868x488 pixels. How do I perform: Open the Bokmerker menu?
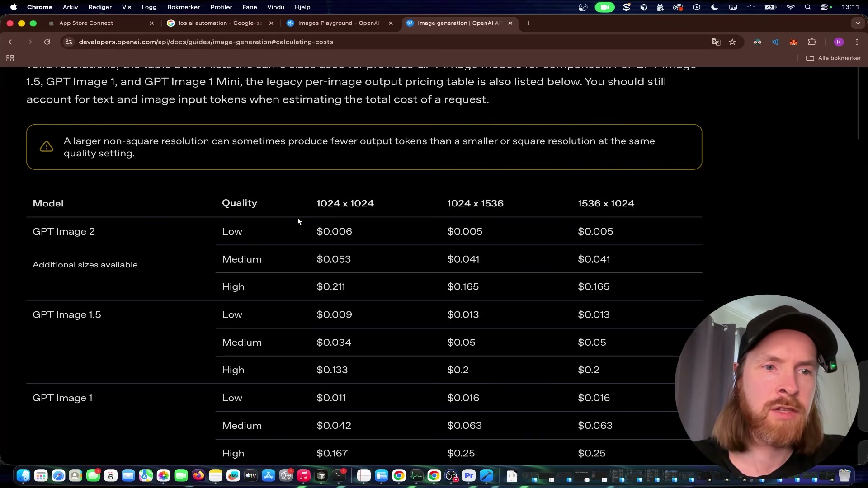[x=184, y=7]
